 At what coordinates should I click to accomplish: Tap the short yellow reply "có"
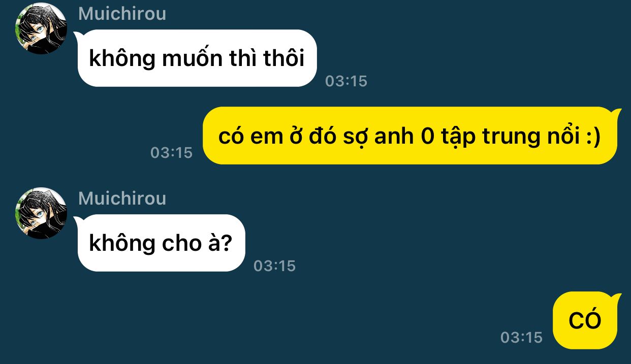[x=586, y=320]
